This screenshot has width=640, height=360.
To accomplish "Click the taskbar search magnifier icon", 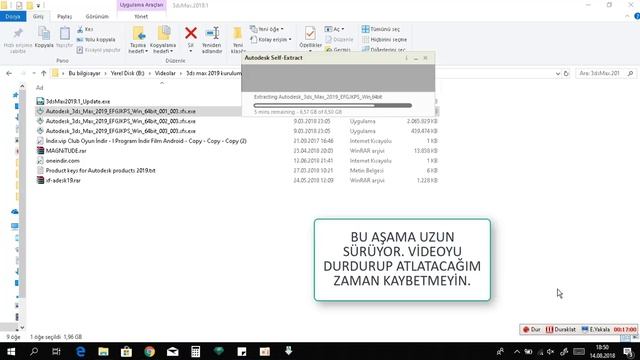I will coord(34,351).
